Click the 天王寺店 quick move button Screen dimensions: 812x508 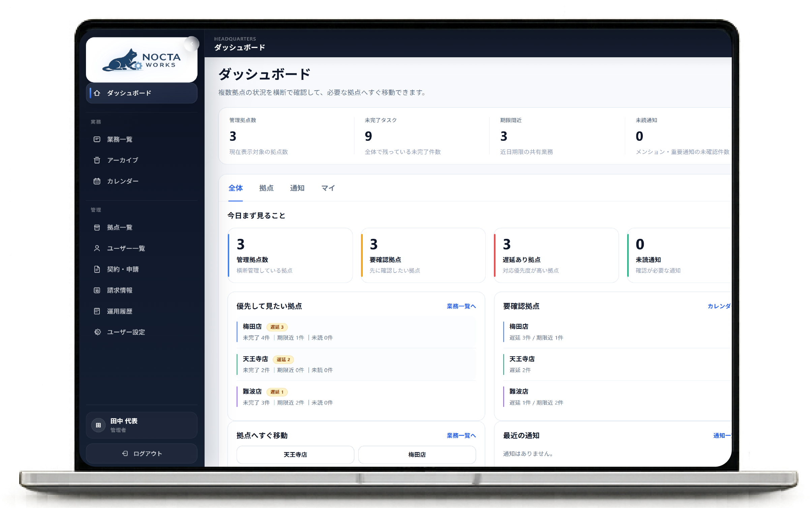coord(295,454)
